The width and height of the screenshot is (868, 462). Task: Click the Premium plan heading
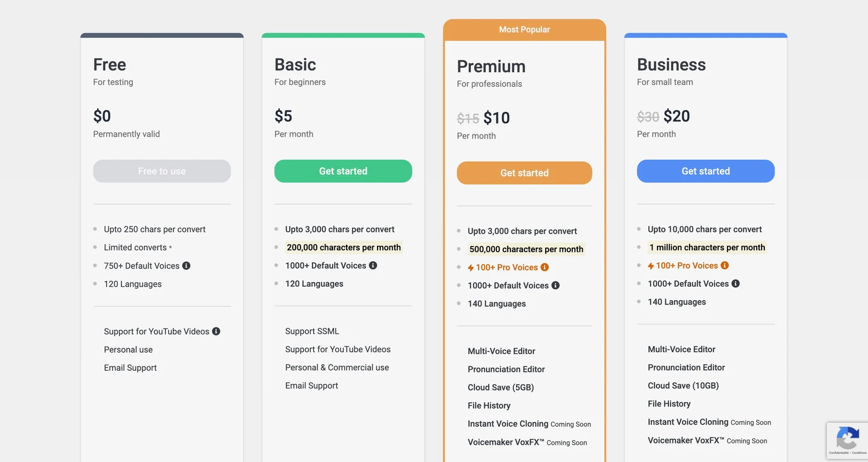coord(491,66)
